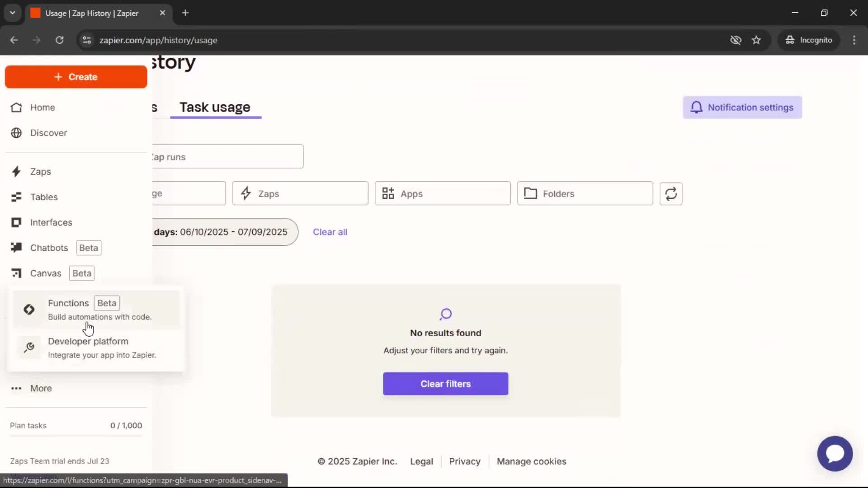Open browser three-dot menu
Image resolution: width=868 pixels, height=488 pixels.
tap(854, 40)
